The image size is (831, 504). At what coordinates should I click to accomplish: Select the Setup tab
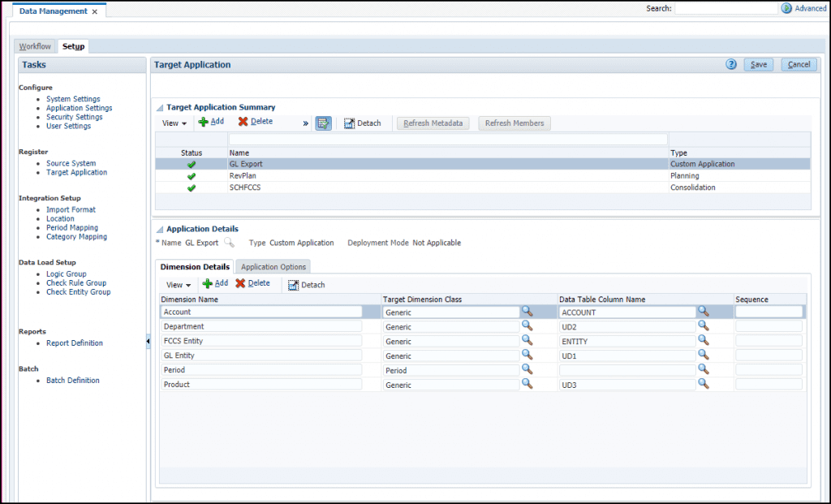73,46
